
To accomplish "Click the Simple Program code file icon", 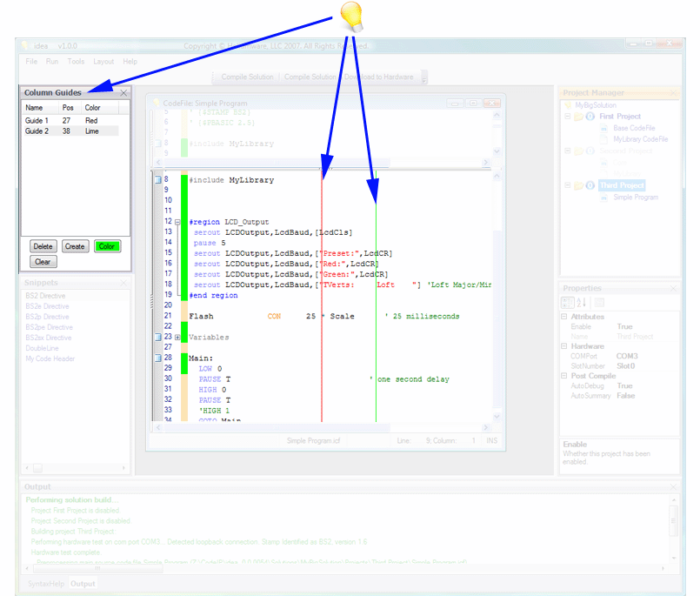I will [x=603, y=197].
